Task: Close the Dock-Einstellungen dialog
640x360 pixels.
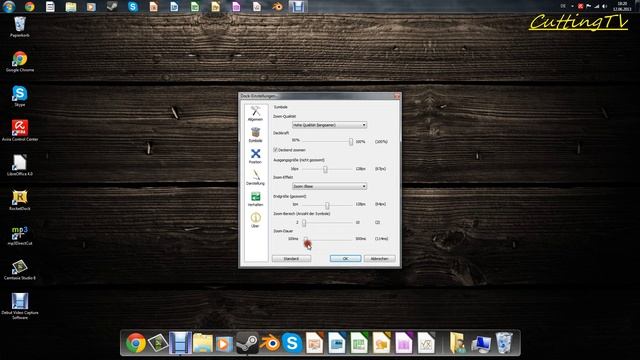Action: [397, 96]
